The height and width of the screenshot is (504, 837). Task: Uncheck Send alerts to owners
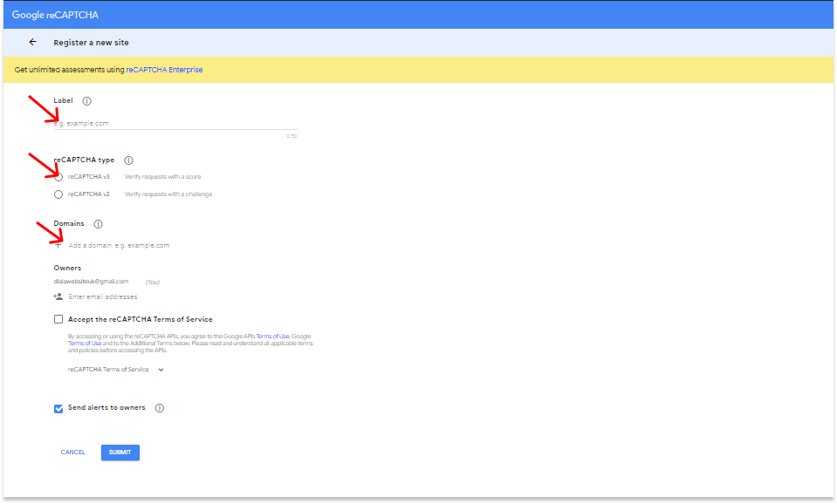(58, 409)
